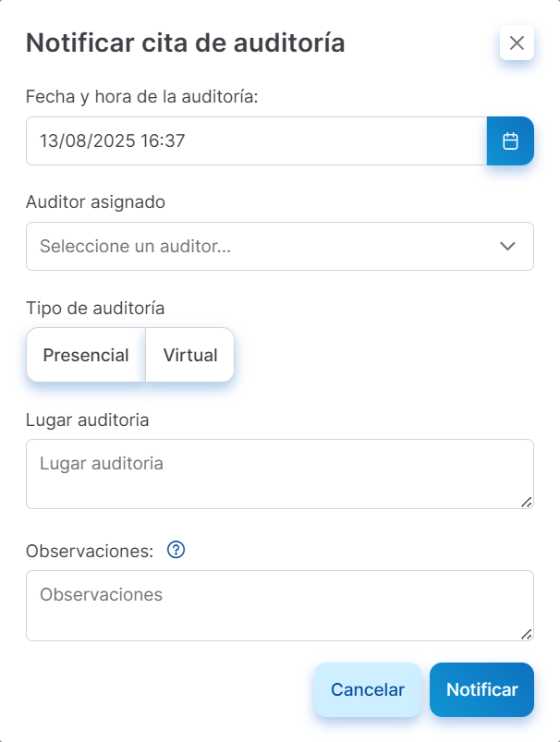
Task: Click the 'Auditor asignado' label
Action: click(95, 201)
